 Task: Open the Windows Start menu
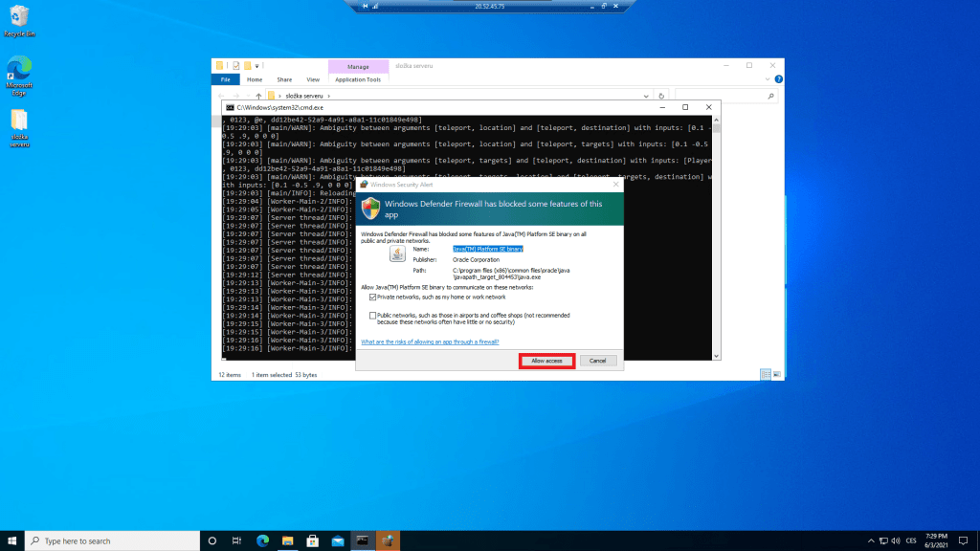point(11,541)
